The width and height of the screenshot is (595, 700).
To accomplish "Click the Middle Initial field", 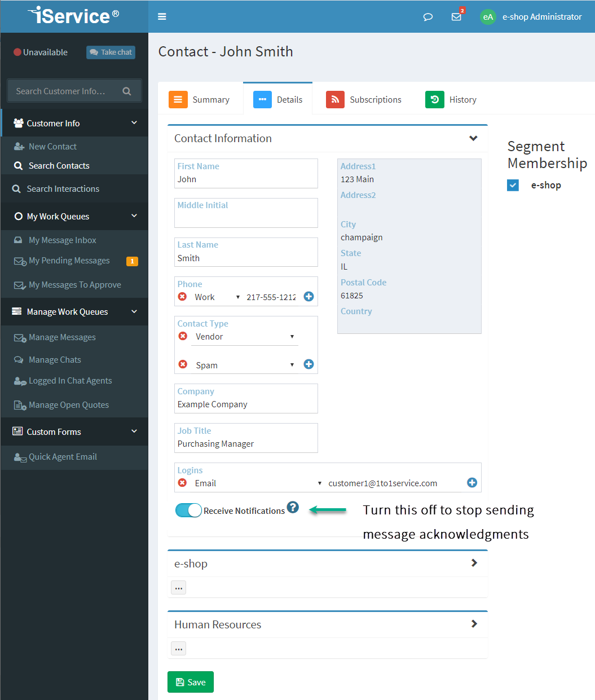I will point(246,213).
